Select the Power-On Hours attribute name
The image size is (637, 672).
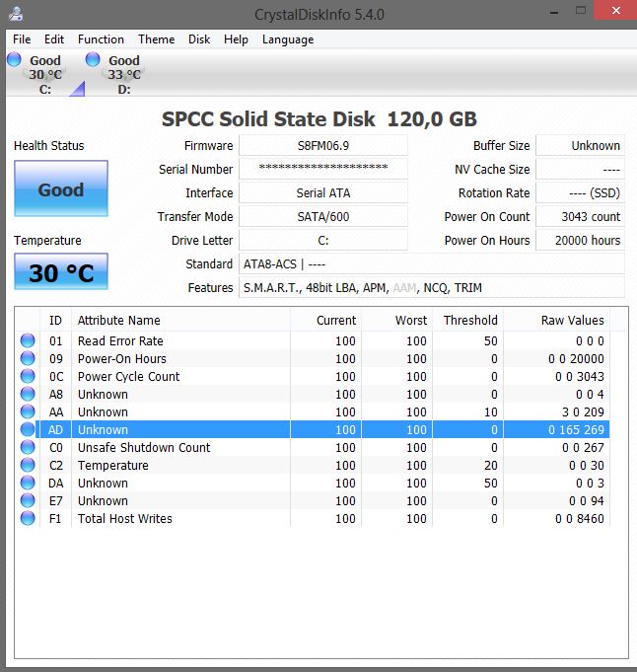[122, 359]
